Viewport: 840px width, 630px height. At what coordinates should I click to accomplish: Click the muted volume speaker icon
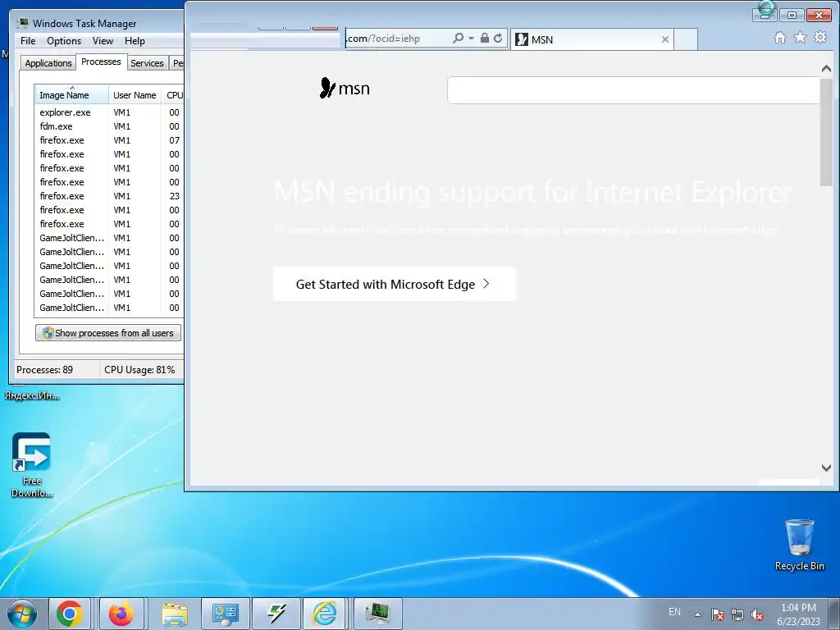(757, 614)
